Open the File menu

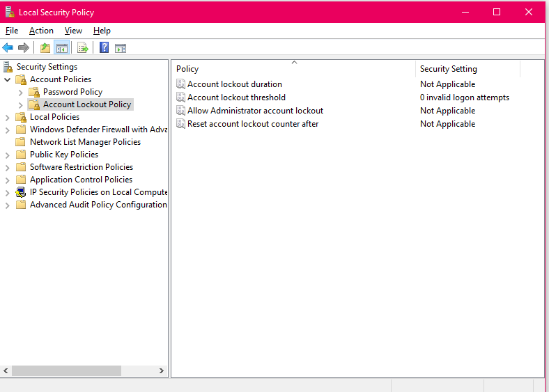coord(12,31)
